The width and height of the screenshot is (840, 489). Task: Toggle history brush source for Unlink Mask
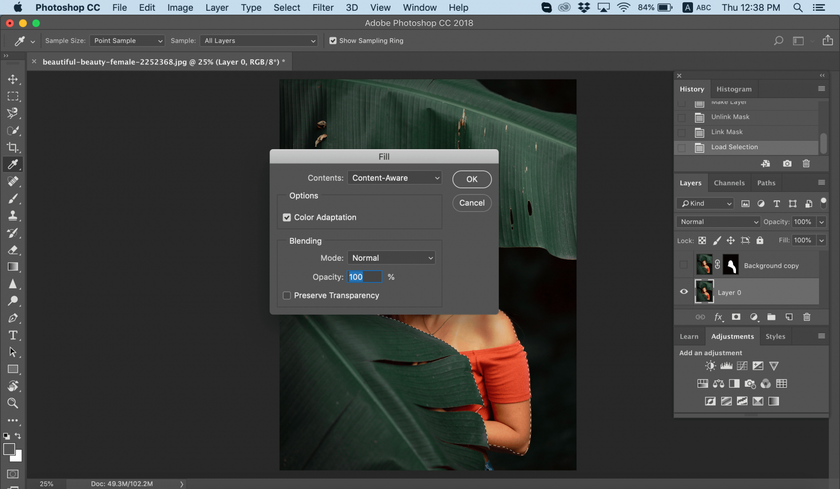[682, 117]
